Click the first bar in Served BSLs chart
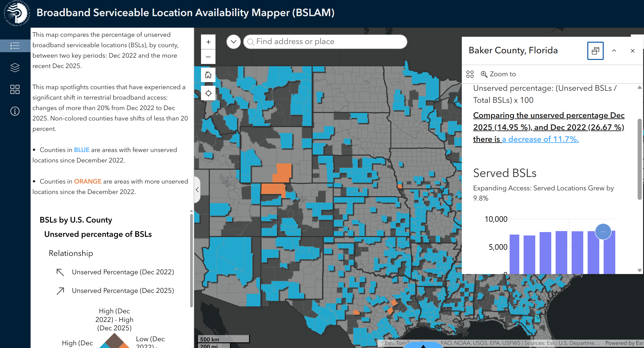The height and width of the screenshot is (348, 644). point(514,254)
